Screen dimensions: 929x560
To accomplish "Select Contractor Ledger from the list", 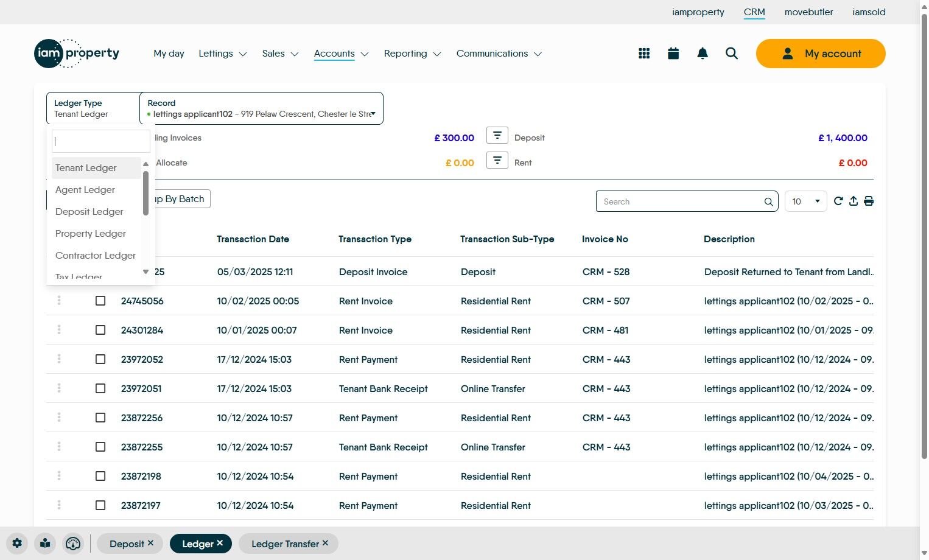I will pos(96,256).
